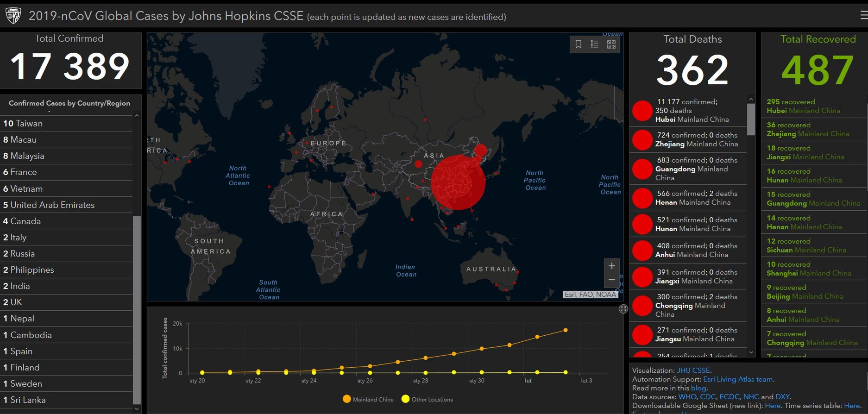Click '295 recovered Hubei' entry
Image resolution: width=868 pixels, height=414 pixels.
click(x=814, y=106)
